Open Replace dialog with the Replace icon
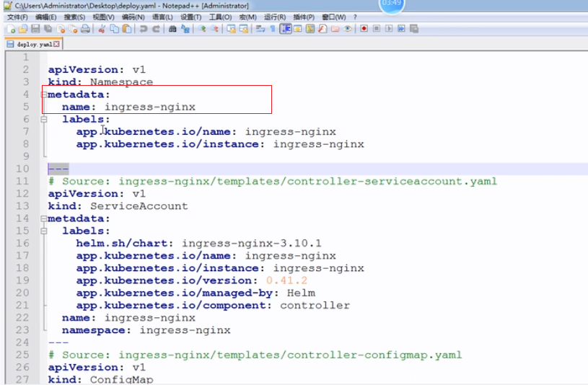588x385 pixels. click(x=185, y=29)
